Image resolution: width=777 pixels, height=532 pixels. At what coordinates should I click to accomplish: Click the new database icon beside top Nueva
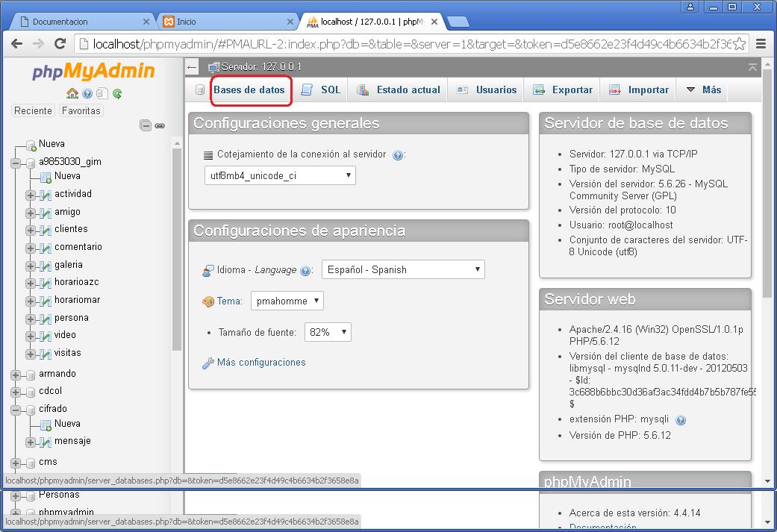pos(31,145)
